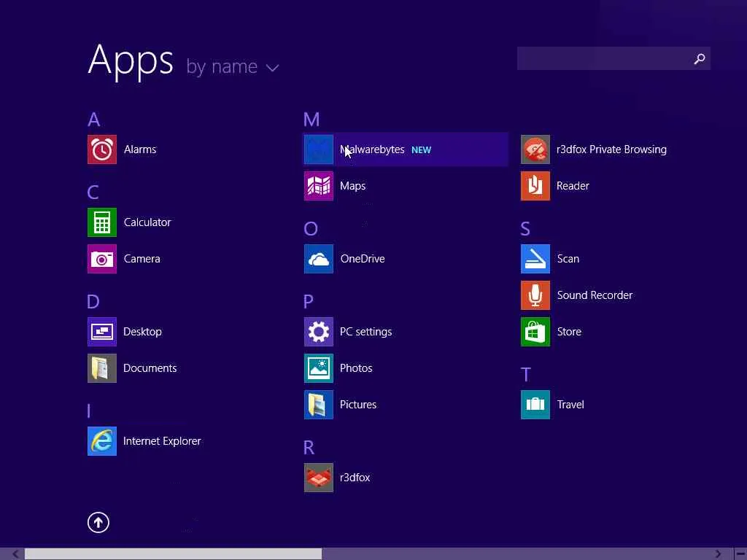Click the 'Documents' label text
This screenshot has height=560, width=747.
150,368
